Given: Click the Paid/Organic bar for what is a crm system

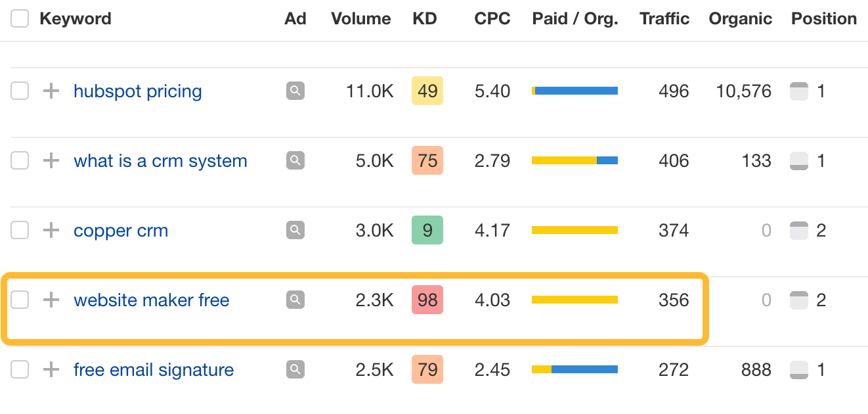Looking at the screenshot, I should tap(575, 160).
